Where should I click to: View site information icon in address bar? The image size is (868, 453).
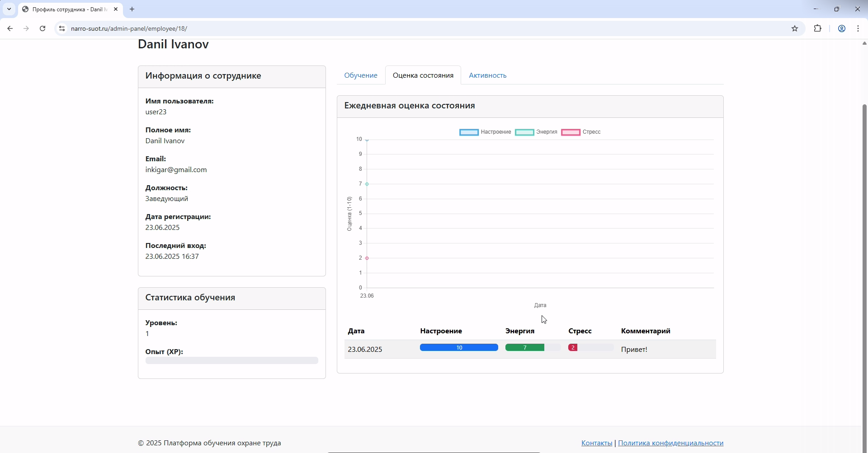[x=62, y=28]
